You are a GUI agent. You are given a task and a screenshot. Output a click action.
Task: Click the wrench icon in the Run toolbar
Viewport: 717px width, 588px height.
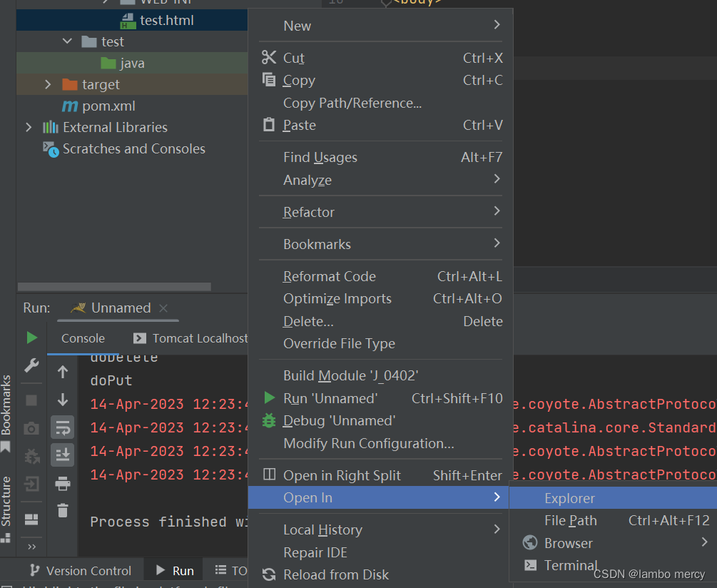31,365
